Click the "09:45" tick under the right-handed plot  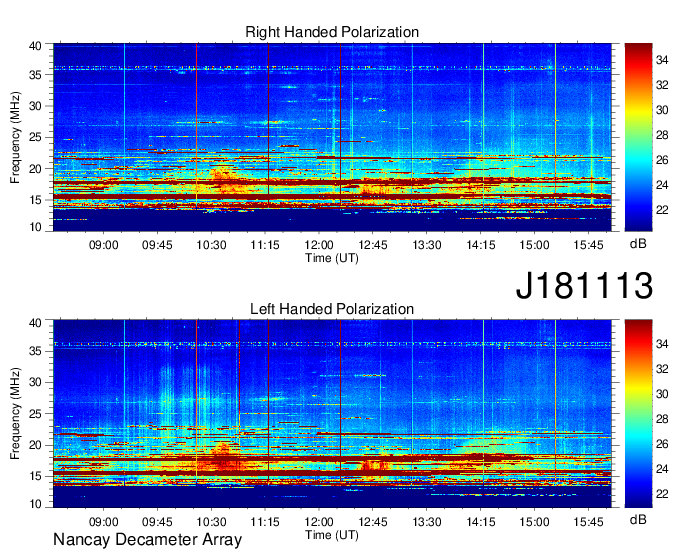coord(157,245)
